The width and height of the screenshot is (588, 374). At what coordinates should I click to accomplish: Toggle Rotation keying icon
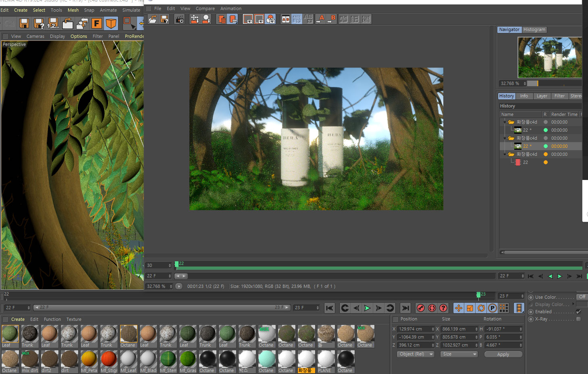(x=481, y=308)
